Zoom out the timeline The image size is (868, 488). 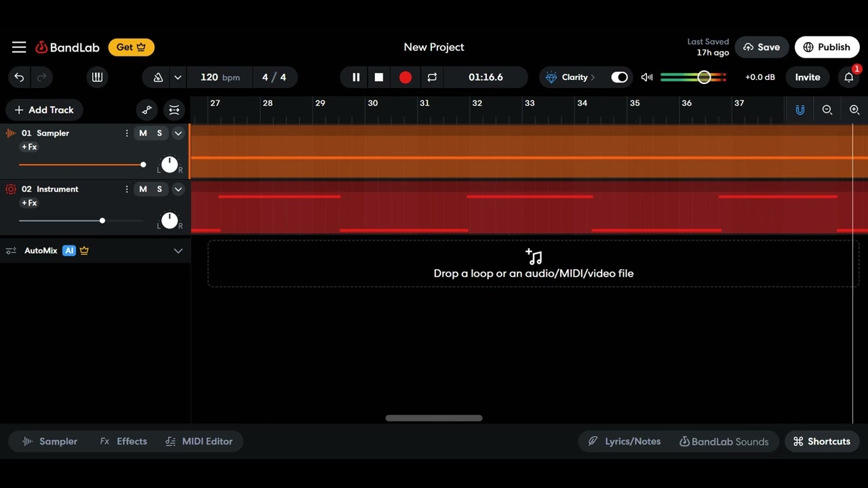tap(827, 110)
